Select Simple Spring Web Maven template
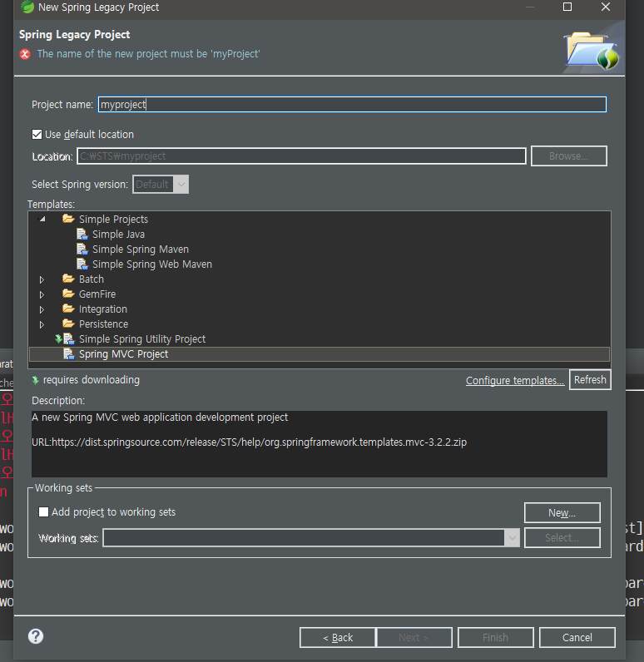644x662 pixels. pos(152,264)
